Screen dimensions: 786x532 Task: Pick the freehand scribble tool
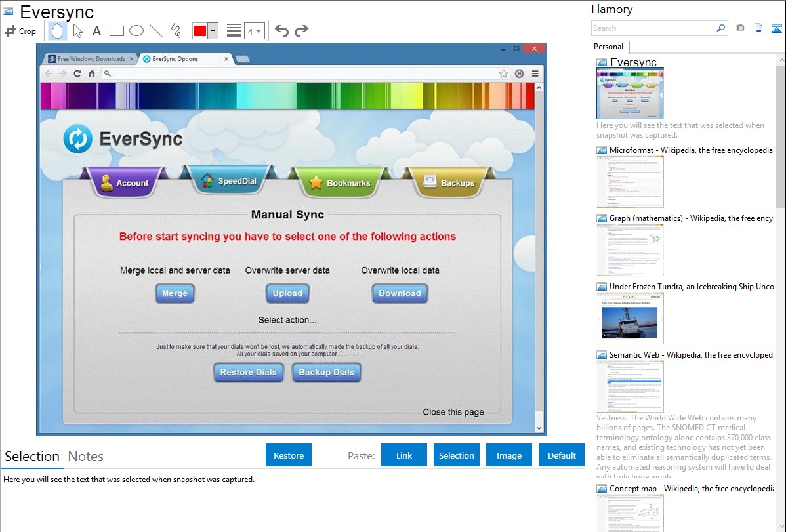click(x=176, y=31)
